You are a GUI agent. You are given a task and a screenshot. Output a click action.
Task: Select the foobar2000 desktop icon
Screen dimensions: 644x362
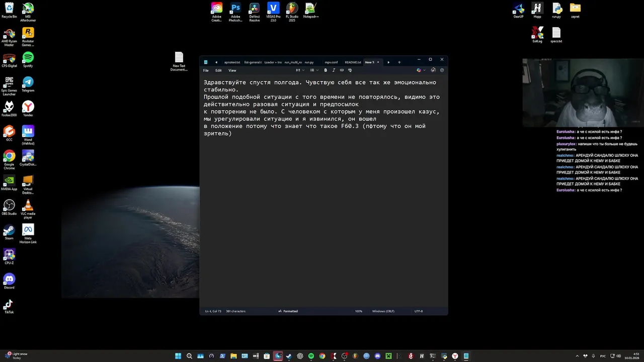[9, 109]
